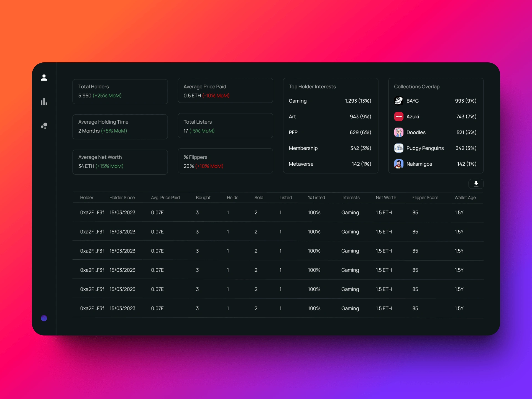
Task: Click the 743 (7%) overlap value
Action: pos(466,117)
